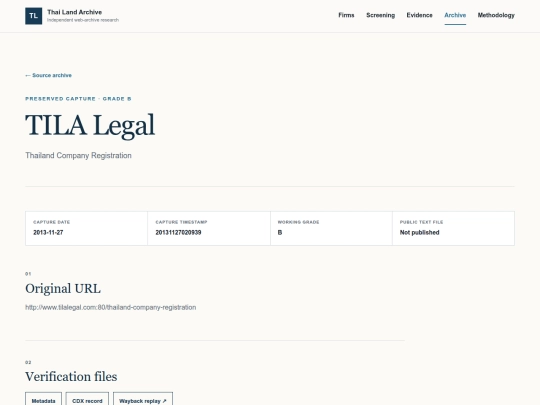This screenshot has width=540, height=405.
Task: Open the CDX record file
Action: point(87,399)
